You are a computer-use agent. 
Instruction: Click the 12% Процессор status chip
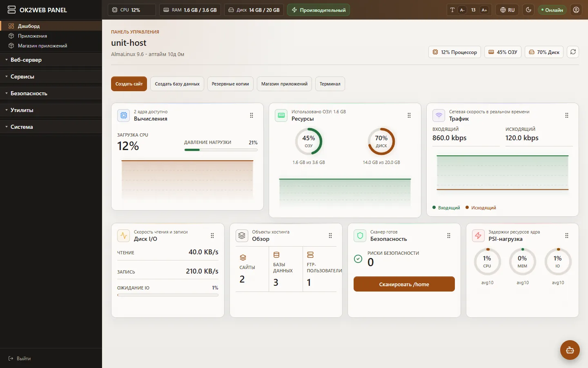[x=455, y=52]
